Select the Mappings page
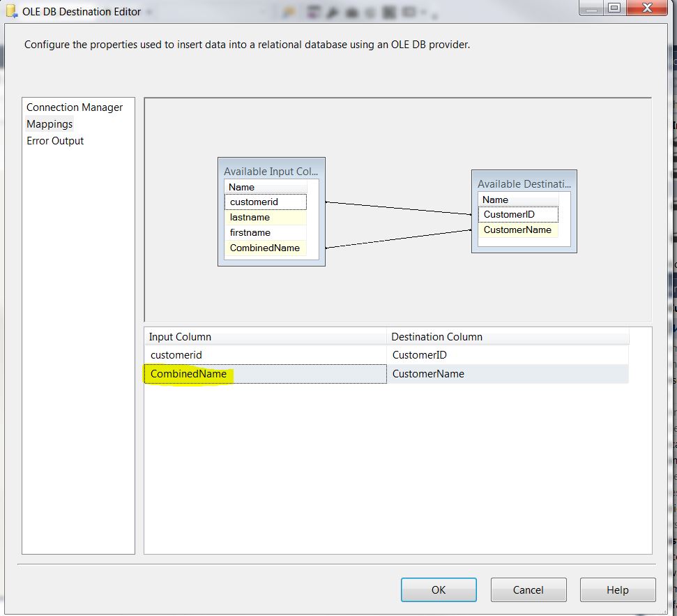The width and height of the screenshot is (677, 616). (49, 123)
